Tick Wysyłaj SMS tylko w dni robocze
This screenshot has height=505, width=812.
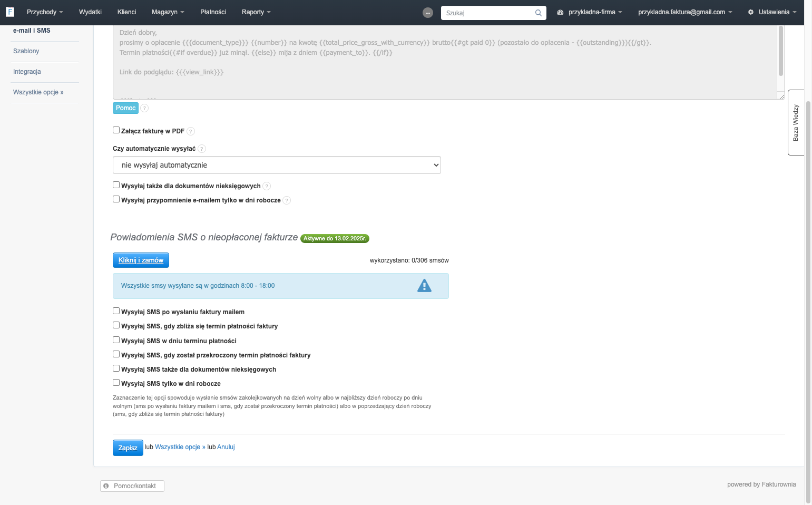(116, 383)
